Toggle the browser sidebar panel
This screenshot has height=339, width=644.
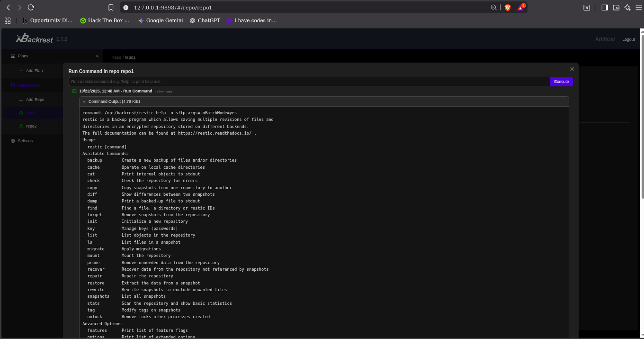pos(605,8)
